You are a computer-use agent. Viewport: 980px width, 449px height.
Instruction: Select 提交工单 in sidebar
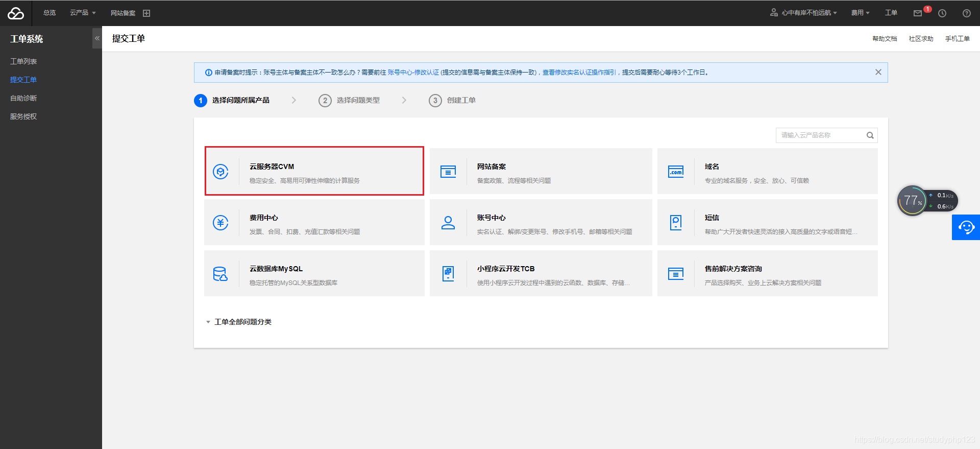(x=23, y=80)
